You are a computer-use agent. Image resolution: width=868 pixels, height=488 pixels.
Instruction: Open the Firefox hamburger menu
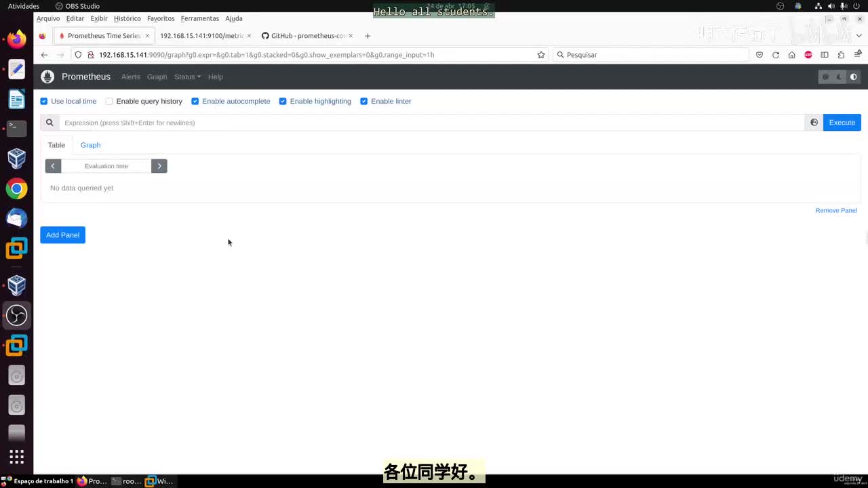tap(858, 54)
